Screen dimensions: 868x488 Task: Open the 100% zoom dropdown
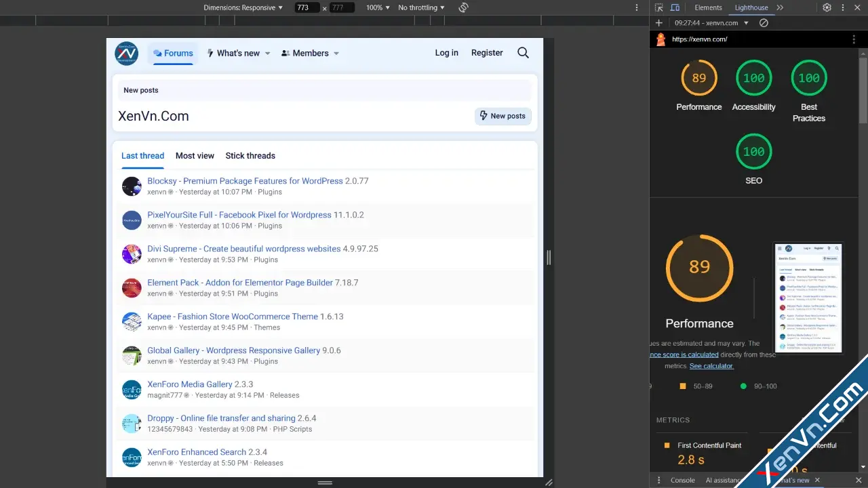click(x=378, y=7)
